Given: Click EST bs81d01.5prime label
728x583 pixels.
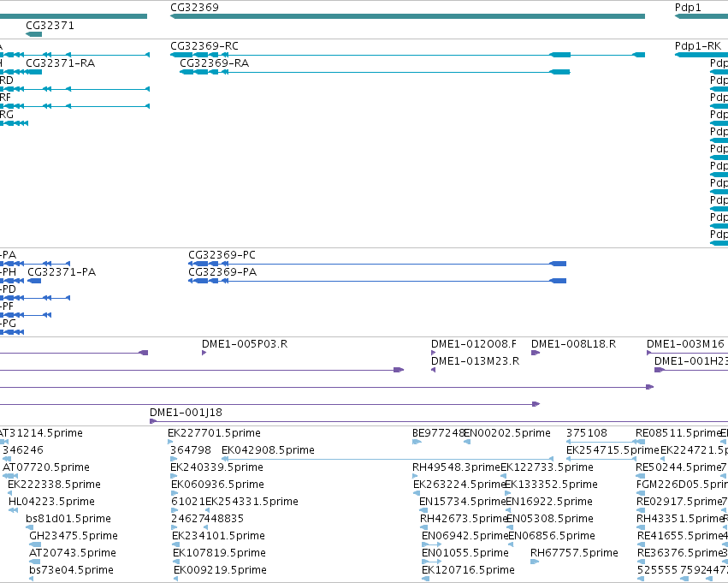Looking at the screenshot, I should coord(68,519).
